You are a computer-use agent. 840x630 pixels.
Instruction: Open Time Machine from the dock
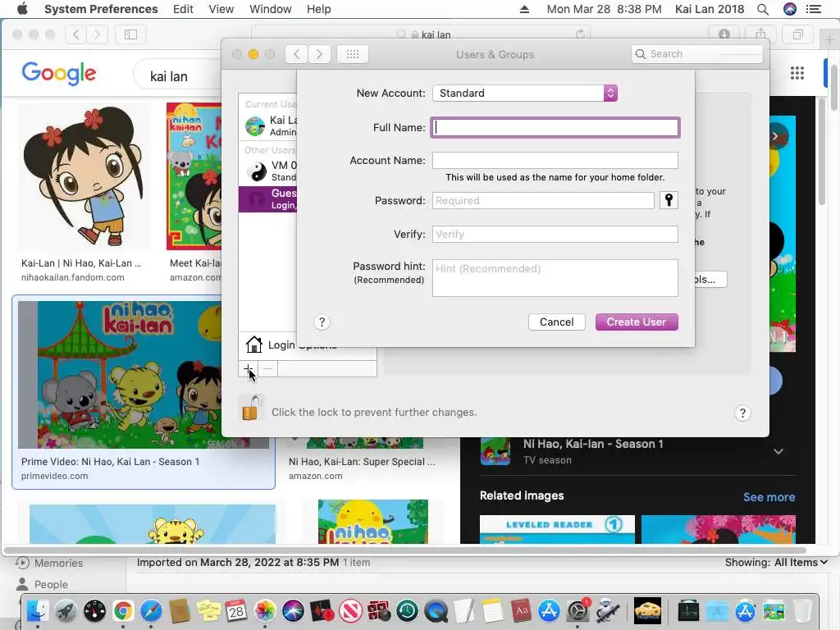[407, 610]
